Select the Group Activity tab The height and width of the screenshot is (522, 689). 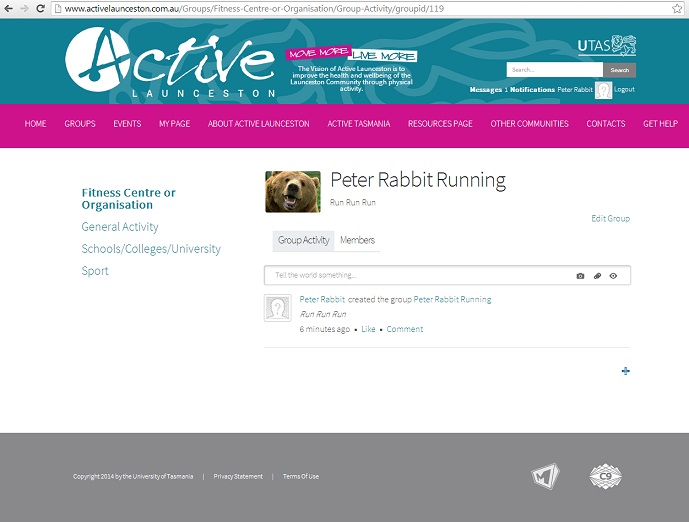[303, 241]
